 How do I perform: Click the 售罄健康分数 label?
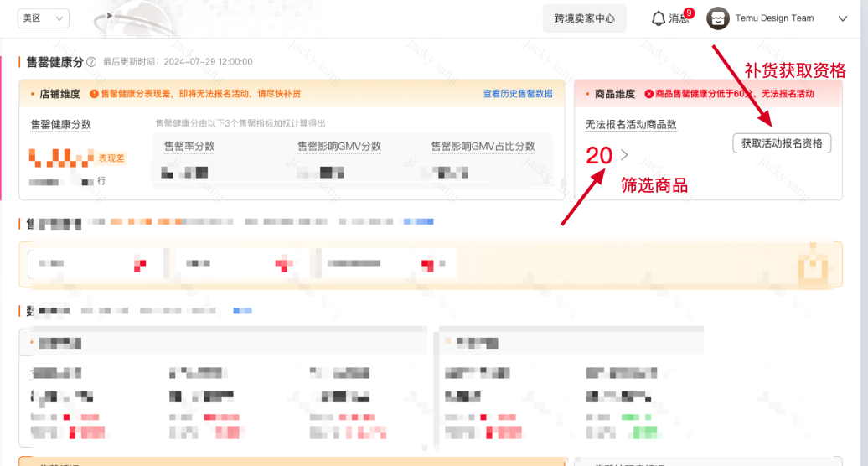click(60, 125)
